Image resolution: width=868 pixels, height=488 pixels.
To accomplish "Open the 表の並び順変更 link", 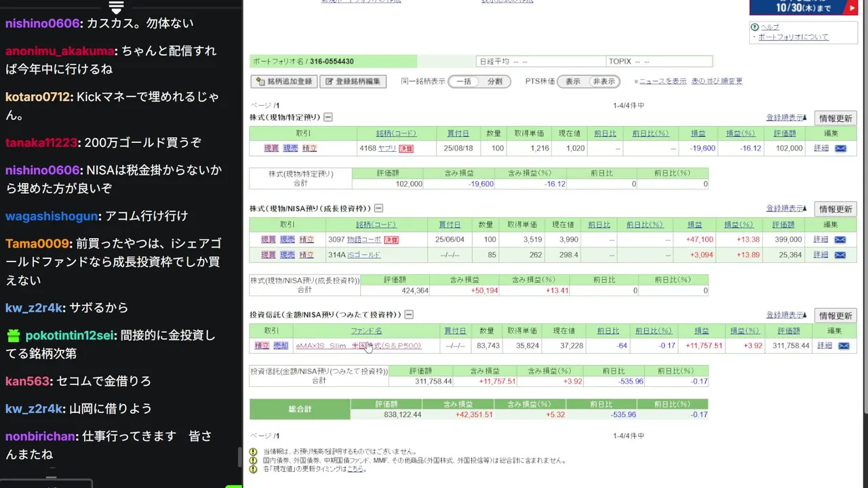I will pyautogui.click(x=717, y=81).
